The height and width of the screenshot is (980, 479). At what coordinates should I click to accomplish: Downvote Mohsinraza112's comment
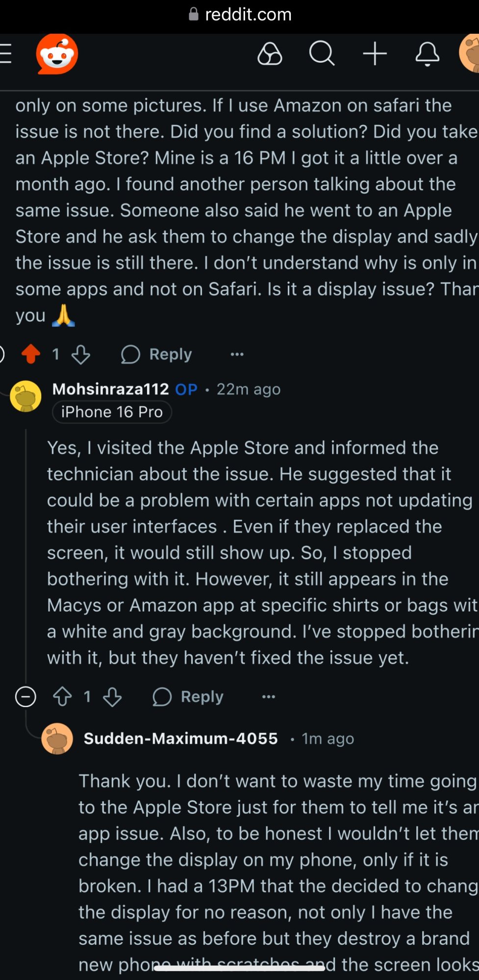coord(112,697)
